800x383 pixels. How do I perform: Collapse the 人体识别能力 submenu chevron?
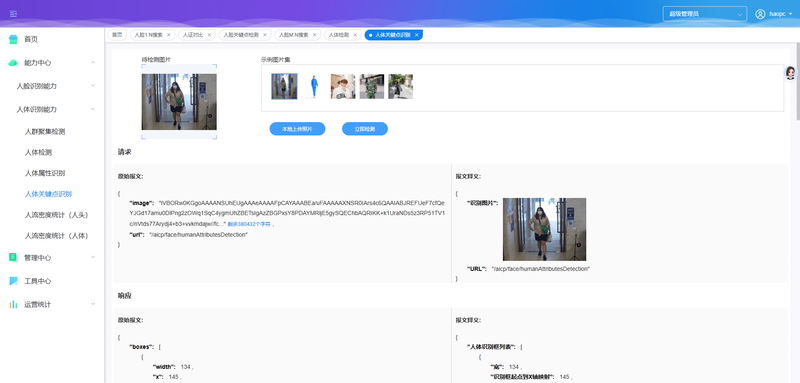[93, 109]
